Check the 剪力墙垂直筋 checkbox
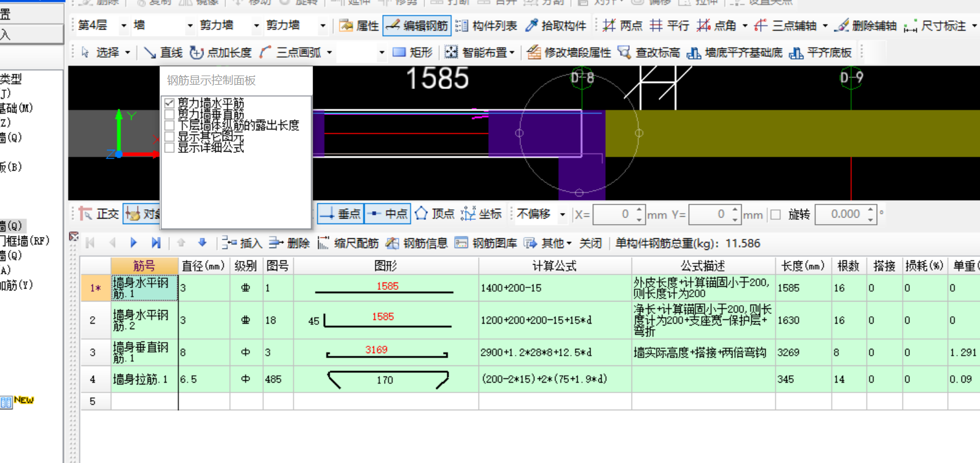980x463 pixels. [170, 114]
